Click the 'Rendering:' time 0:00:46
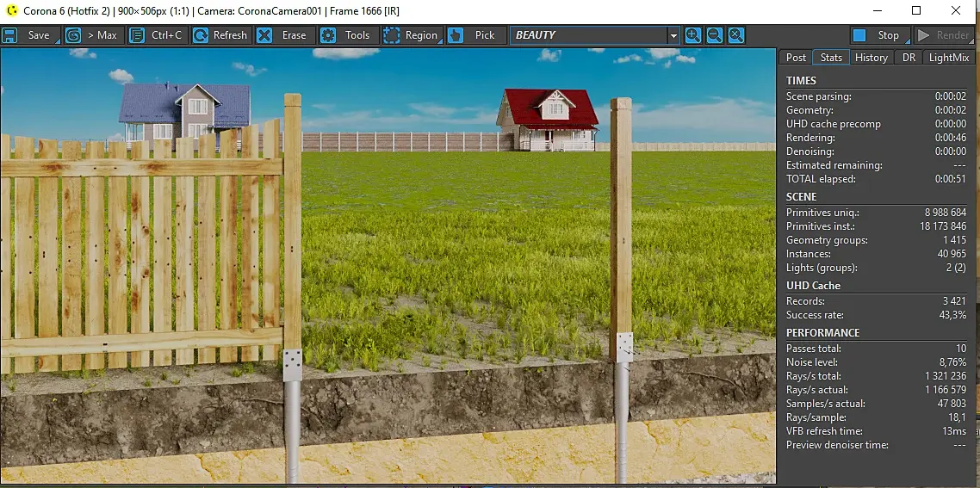Image resolution: width=980 pixels, height=488 pixels. click(951, 138)
